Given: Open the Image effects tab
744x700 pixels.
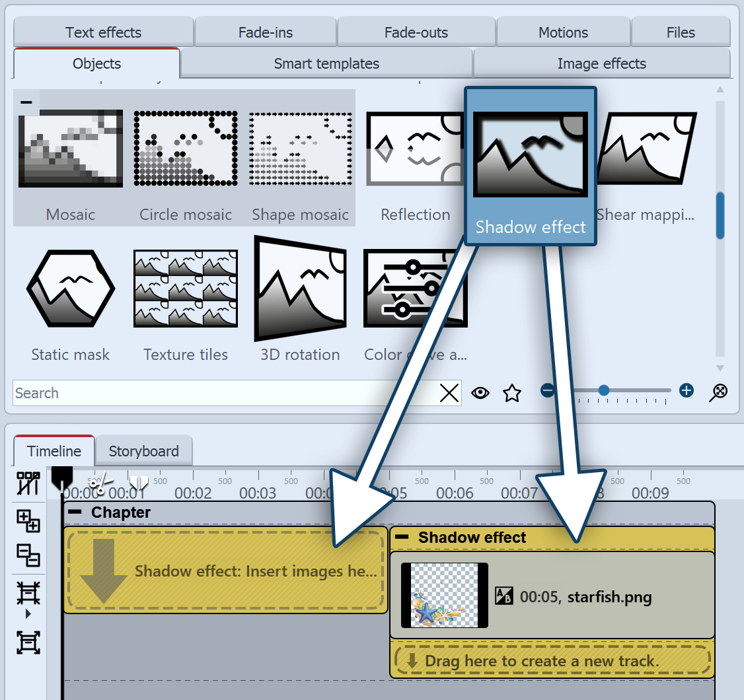Looking at the screenshot, I should click(601, 64).
